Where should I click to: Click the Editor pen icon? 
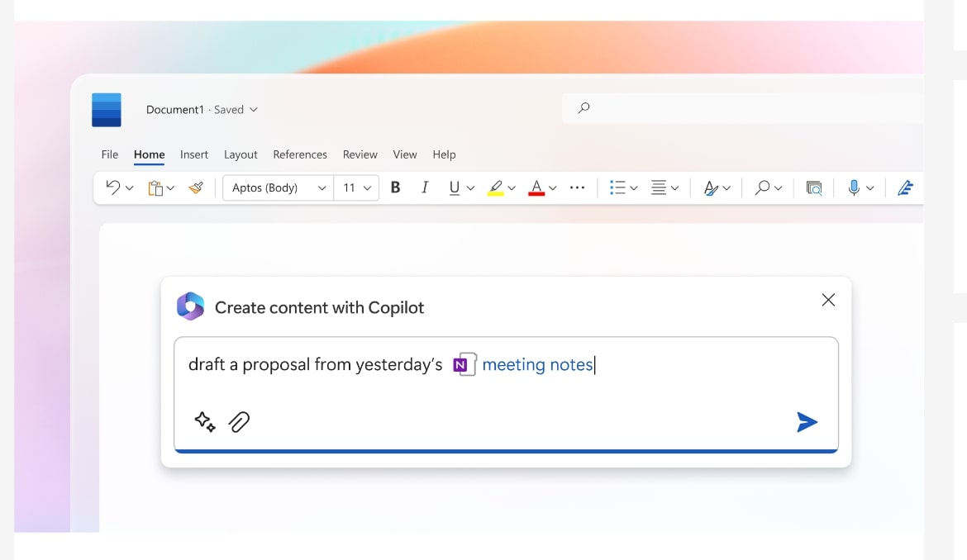[905, 188]
